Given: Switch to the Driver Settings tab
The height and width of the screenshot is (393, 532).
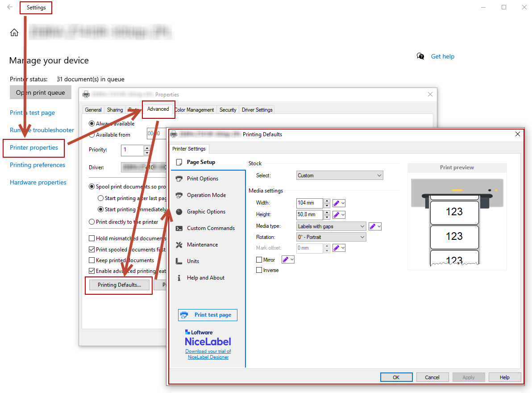Looking at the screenshot, I should [x=257, y=109].
